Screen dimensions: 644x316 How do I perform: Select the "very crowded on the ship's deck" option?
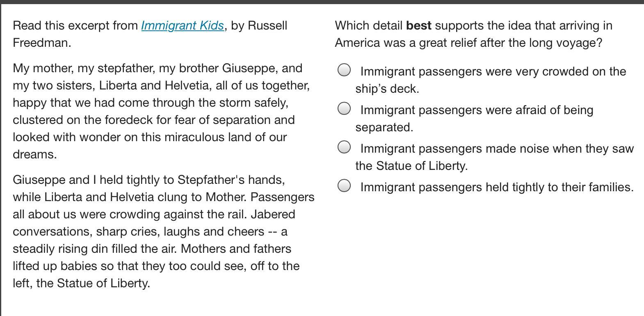tap(344, 70)
